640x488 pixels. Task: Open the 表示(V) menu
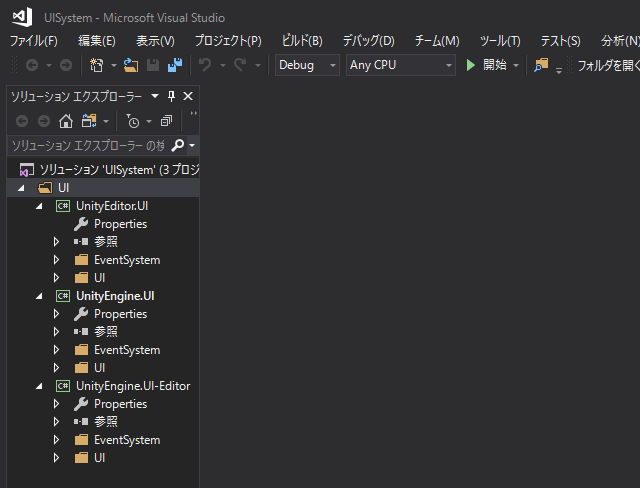pos(155,41)
